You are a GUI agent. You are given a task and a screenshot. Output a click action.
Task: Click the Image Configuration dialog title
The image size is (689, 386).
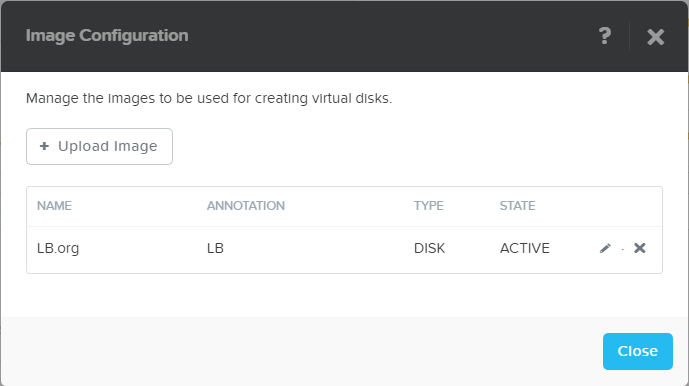pos(107,36)
